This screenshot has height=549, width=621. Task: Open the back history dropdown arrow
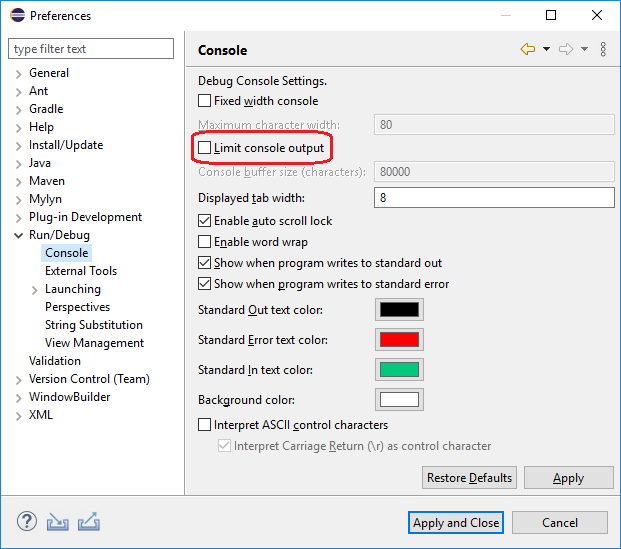[546, 49]
